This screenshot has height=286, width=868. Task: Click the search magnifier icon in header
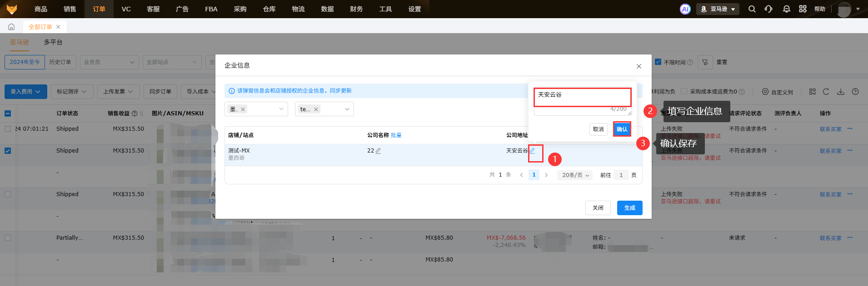pyautogui.click(x=752, y=9)
